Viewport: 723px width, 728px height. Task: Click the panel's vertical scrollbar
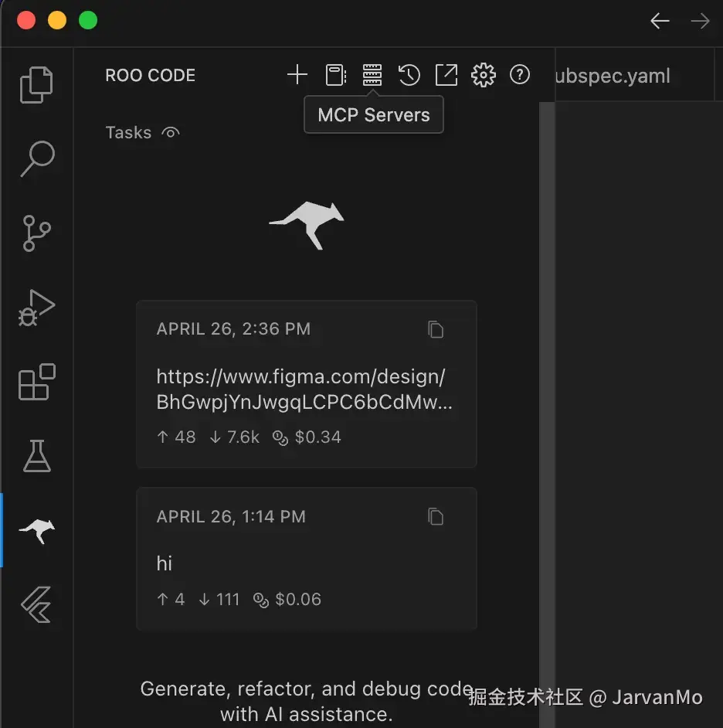[x=547, y=414]
